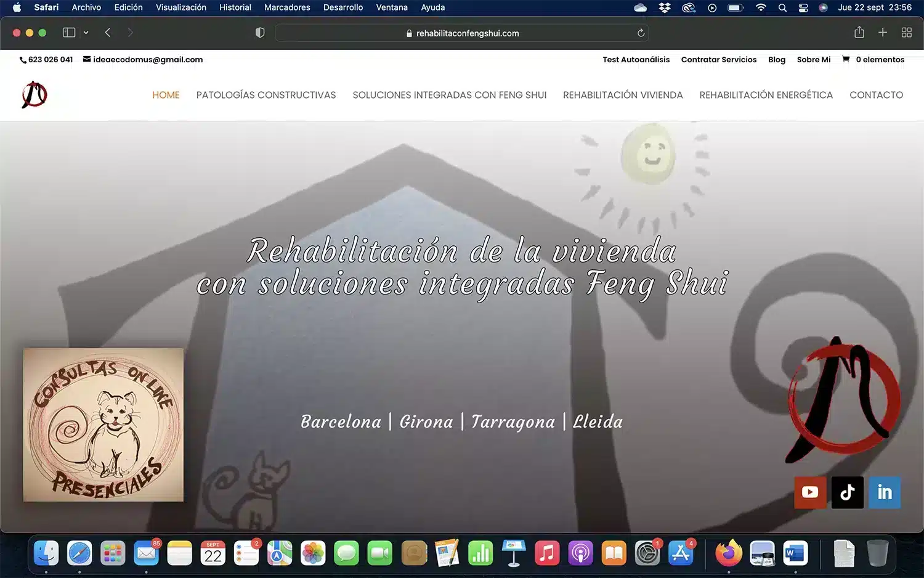Click the Consultas Online cat image
The image size is (924, 578).
click(x=103, y=425)
